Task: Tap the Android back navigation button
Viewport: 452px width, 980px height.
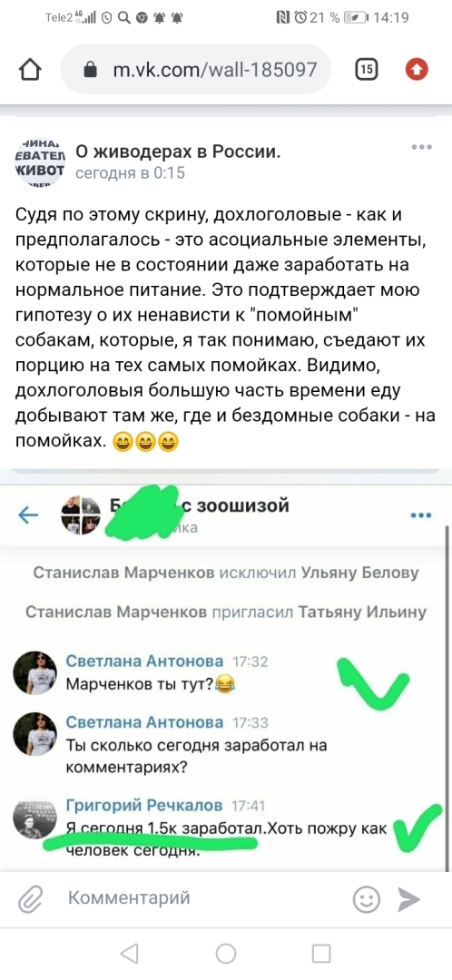Action: 130,953
